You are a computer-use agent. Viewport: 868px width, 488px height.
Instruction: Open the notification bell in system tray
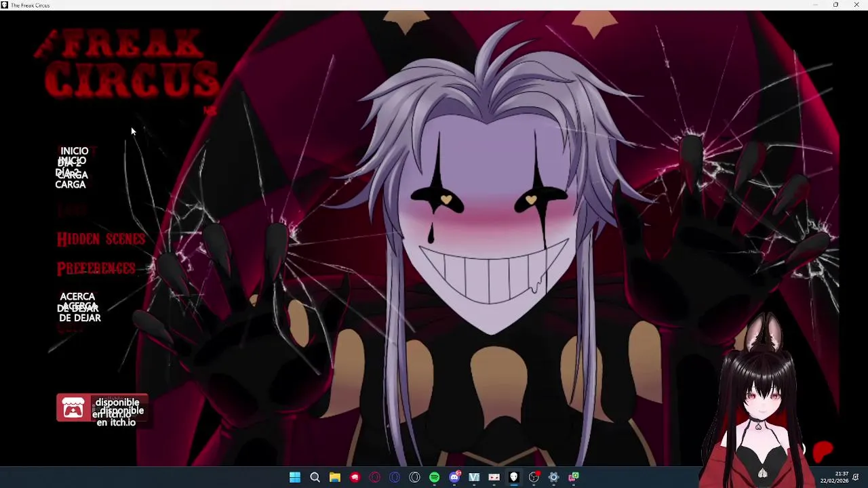(856, 477)
